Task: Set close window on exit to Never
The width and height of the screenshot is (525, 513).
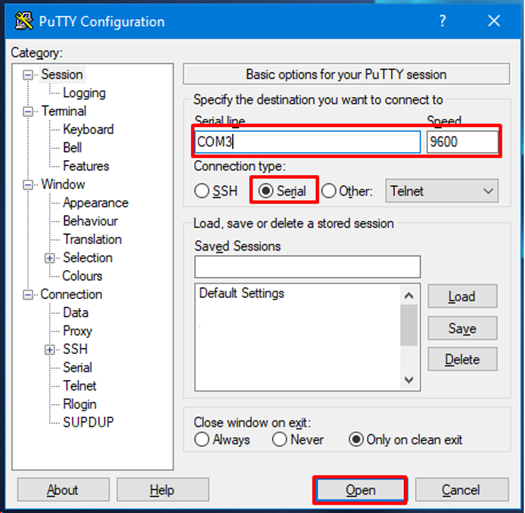Action: pos(298,440)
